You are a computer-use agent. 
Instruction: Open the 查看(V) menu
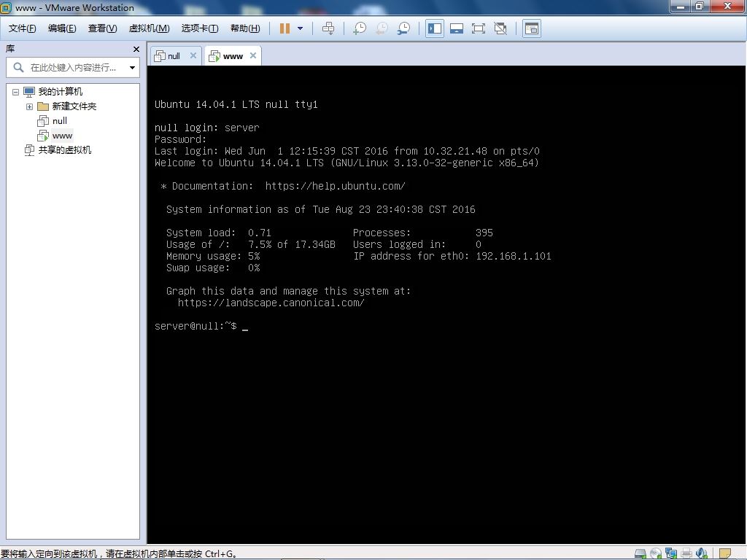click(102, 28)
